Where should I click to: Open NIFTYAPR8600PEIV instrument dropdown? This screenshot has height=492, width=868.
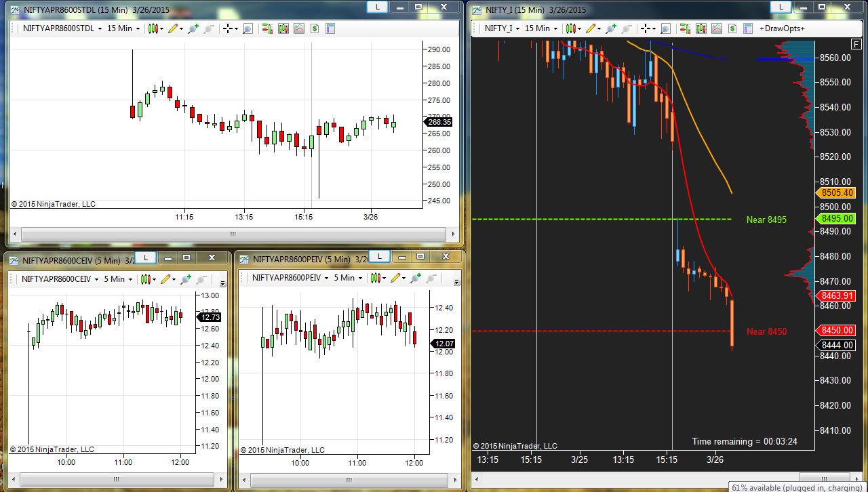coord(290,278)
